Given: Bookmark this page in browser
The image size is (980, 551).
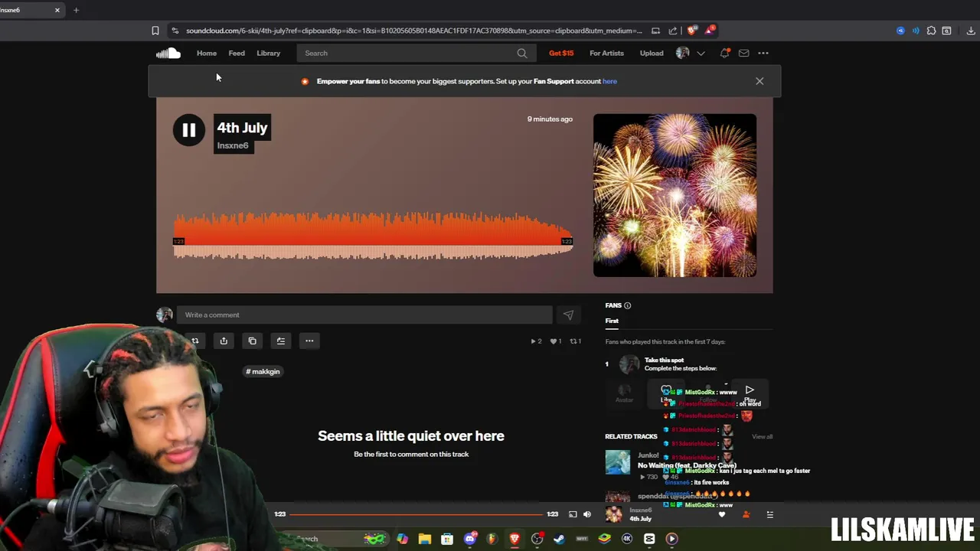Looking at the screenshot, I should (155, 31).
